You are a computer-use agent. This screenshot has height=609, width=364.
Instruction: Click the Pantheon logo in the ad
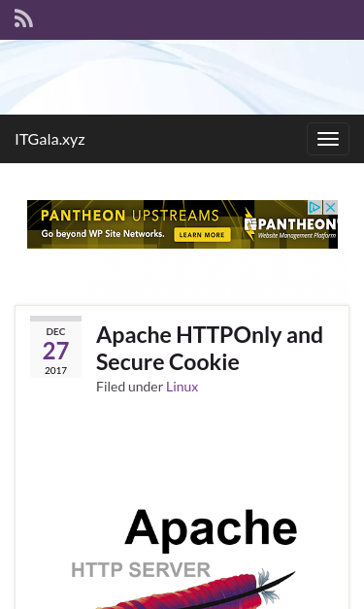tap(290, 224)
